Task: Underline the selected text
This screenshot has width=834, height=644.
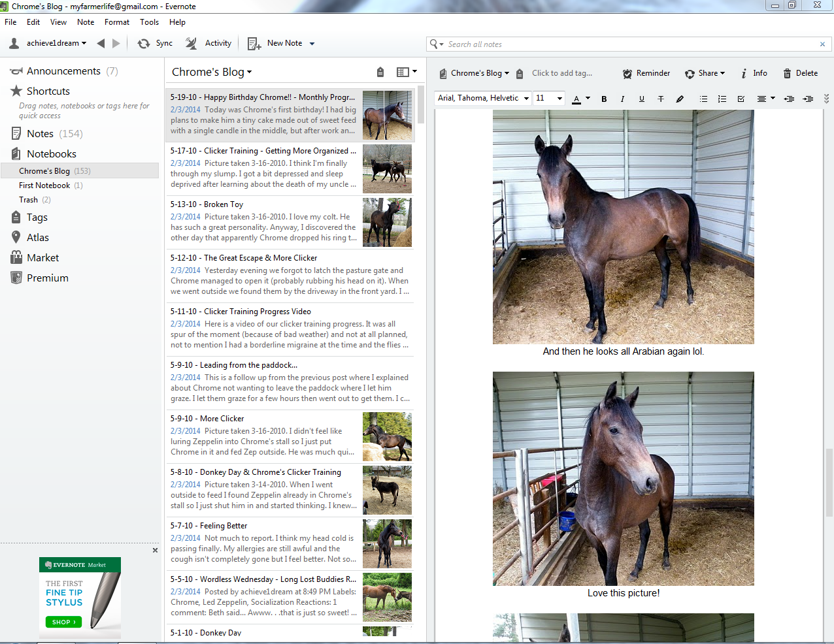Action: [641, 99]
